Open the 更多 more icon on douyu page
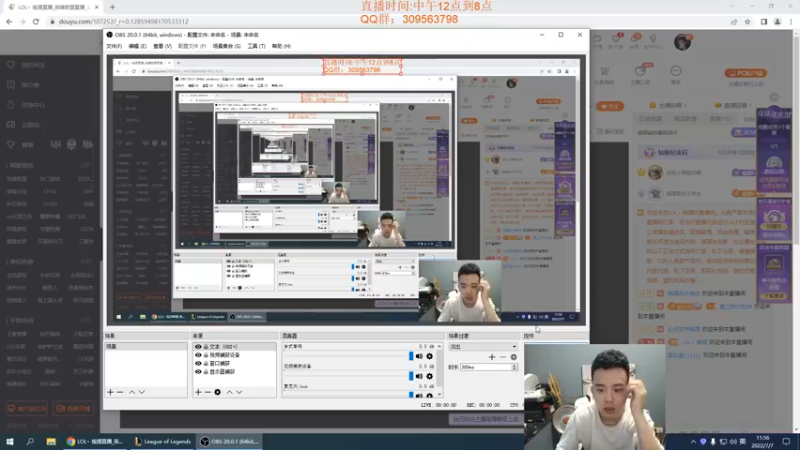 676,71
